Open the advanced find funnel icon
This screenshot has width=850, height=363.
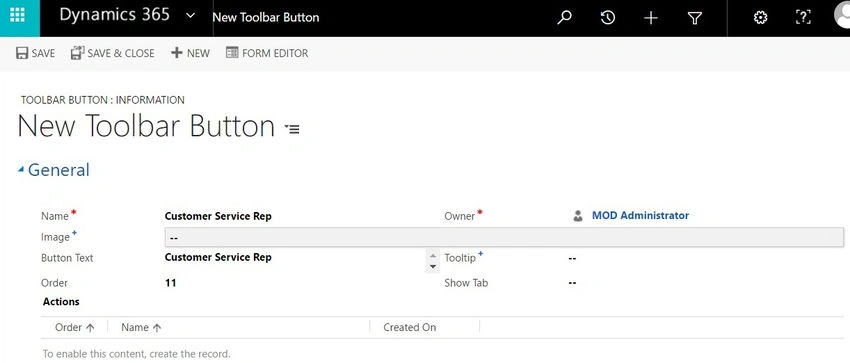pyautogui.click(x=695, y=18)
